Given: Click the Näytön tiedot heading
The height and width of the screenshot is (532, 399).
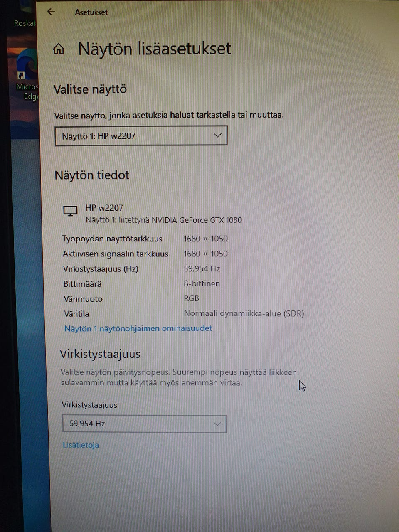Looking at the screenshot, I should click(x=92, y=175).
